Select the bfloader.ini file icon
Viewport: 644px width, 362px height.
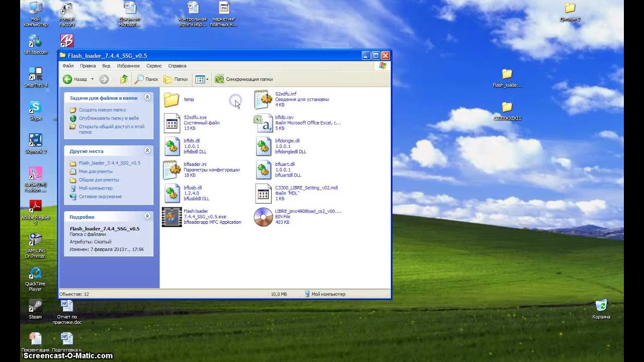click(x=172, y=170)
